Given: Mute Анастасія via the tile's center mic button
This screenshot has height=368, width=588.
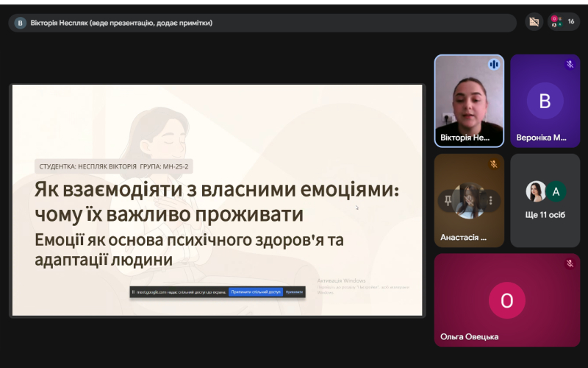Looking at the screenshot, I should pyautogui.click(x=469, y=199).
